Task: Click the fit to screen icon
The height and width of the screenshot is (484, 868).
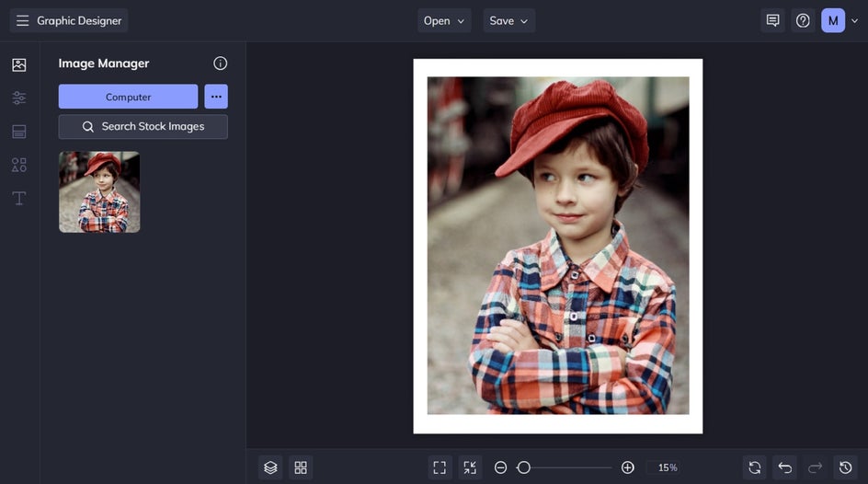Action: point(440,467)
